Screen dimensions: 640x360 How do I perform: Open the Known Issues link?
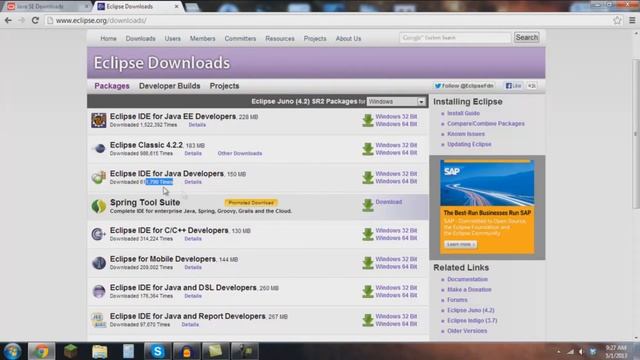466,134
